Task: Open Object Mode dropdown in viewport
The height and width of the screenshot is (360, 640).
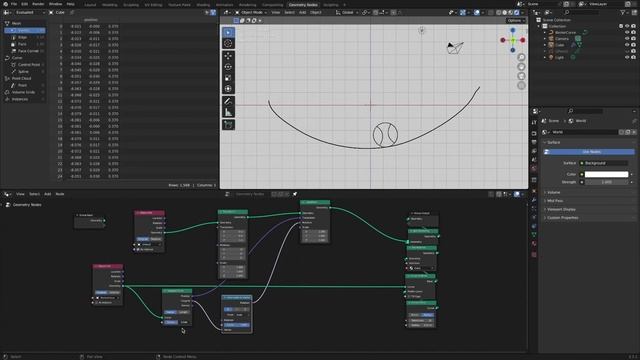Action: 251,13
